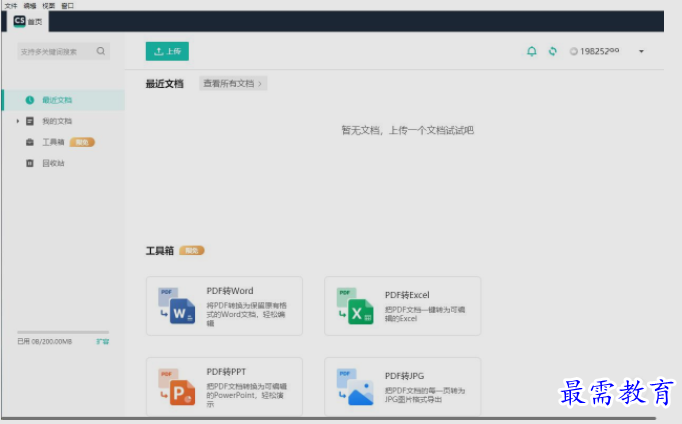The image size is (682, 424).
Task: Open the PDF转JPG converter icon
Action: (353, 387)
